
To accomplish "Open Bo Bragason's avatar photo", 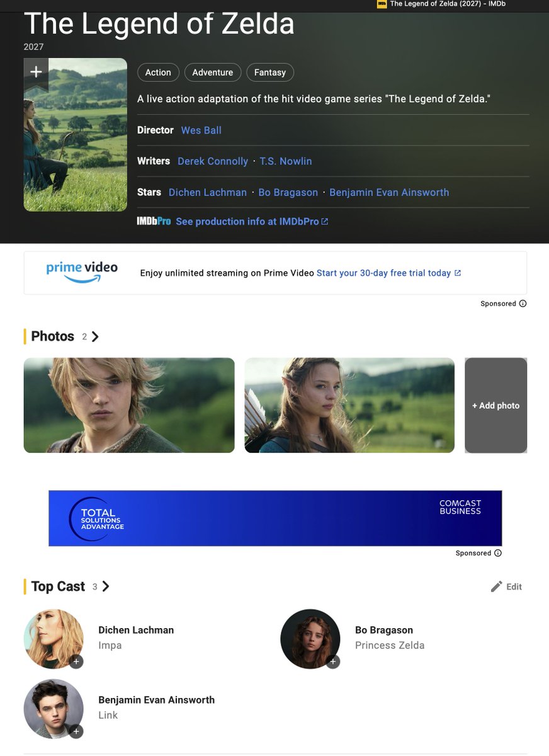I will (x=310, y=639).
